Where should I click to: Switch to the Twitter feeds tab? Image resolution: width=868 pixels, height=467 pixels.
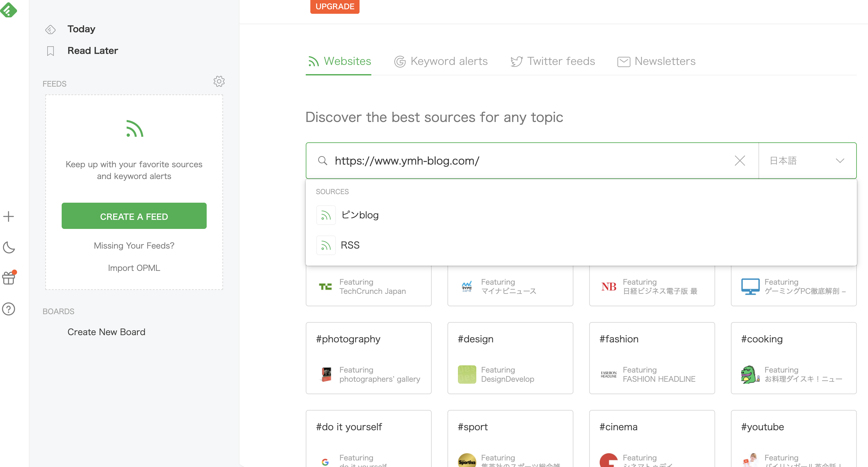(553, 61)
